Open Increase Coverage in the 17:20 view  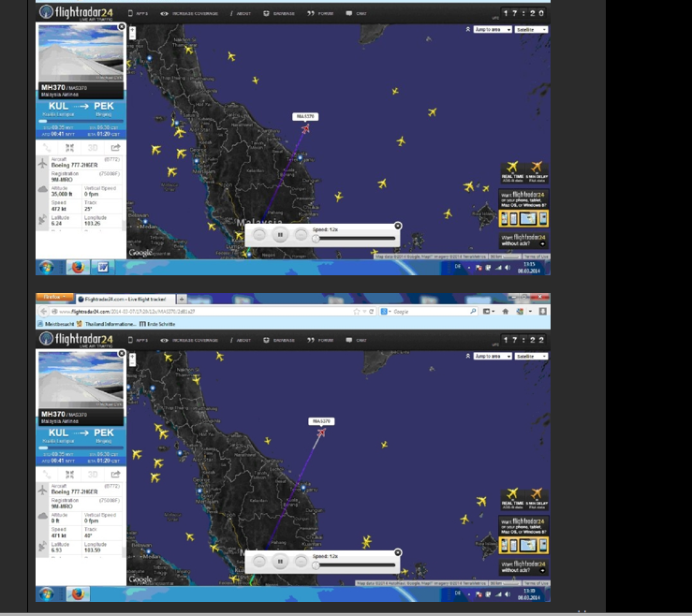189,14
